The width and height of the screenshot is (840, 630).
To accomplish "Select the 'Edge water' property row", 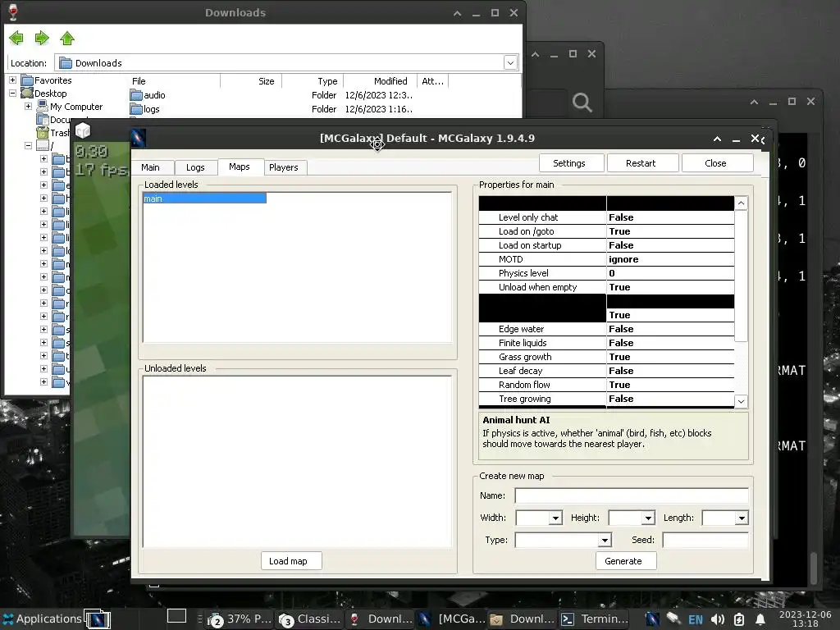I will tap(606, 329).
